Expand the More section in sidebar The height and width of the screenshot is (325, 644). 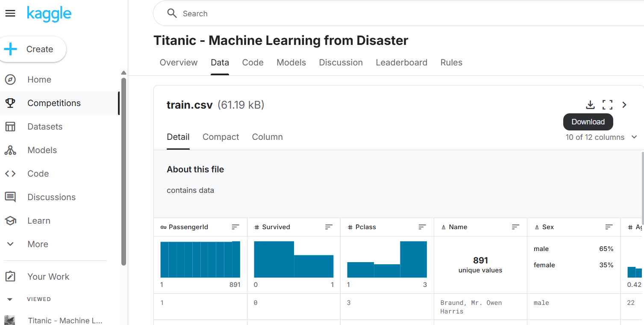coord(10,244)
